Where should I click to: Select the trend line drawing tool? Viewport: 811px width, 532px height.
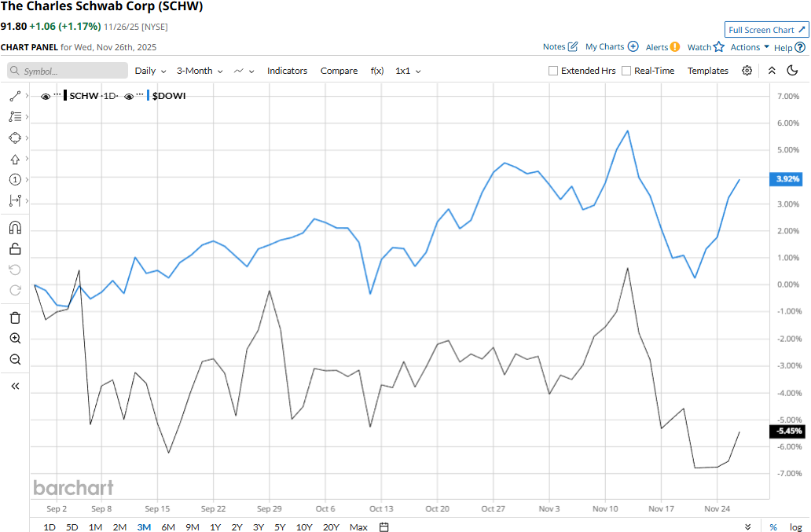[x=15, y=96]
